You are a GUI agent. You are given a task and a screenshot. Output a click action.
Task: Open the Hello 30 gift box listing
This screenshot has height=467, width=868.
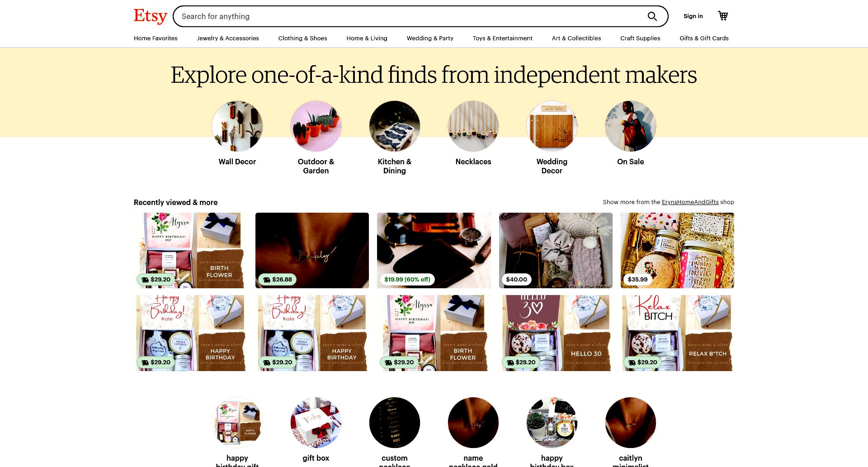coord(556,333)
